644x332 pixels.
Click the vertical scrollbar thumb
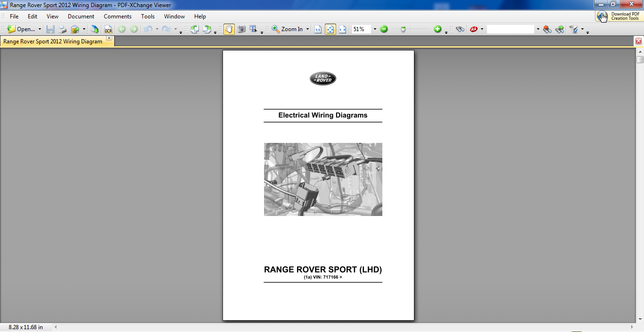tap(640, 59)
